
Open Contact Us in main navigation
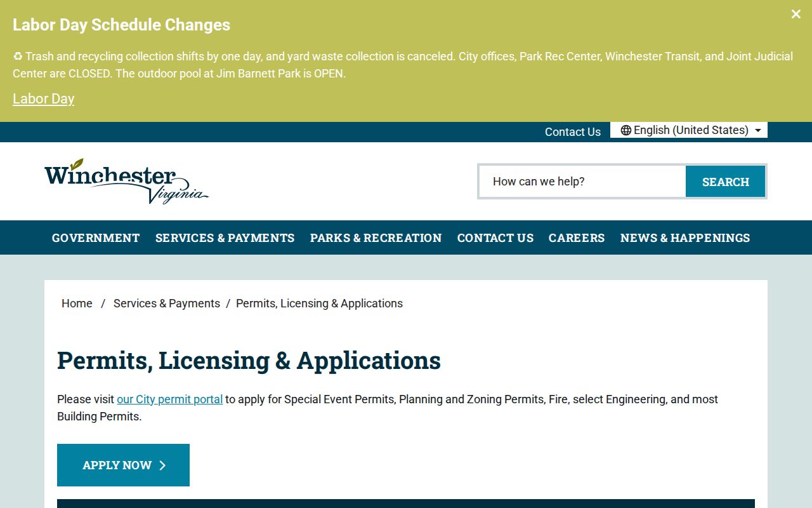tap(495, 237)
